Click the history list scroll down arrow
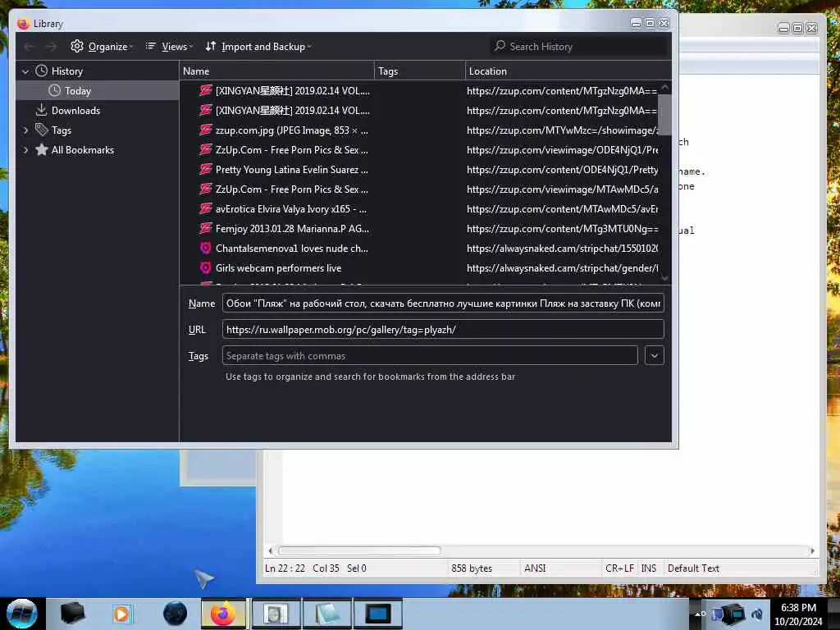This screenshot has width=840, height=630. point(664,278)
